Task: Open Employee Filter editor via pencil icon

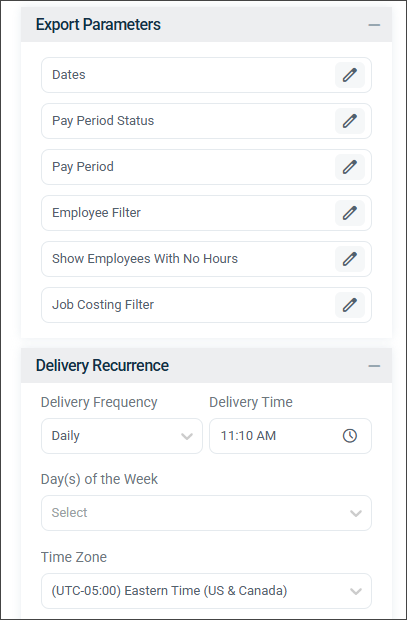Action: click(350, 213)
